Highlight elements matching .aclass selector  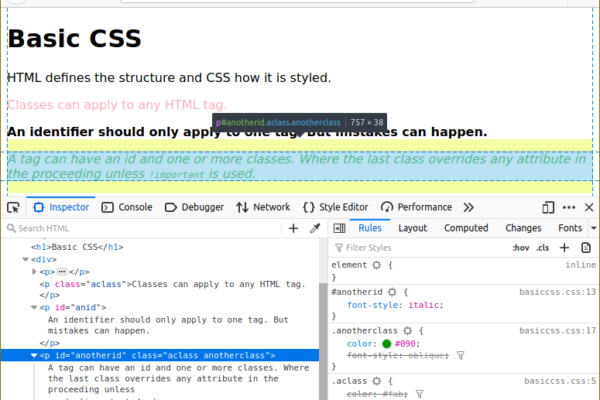tap(377, 381)
